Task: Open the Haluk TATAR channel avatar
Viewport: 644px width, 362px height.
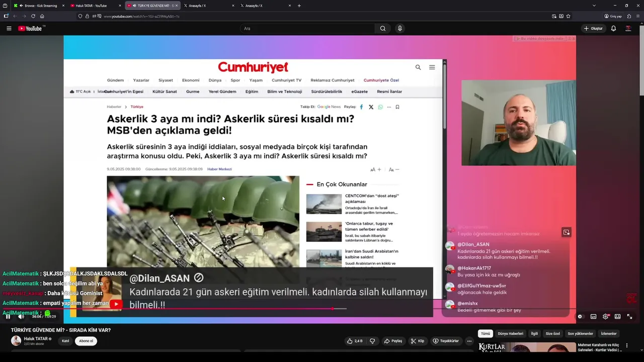Action: [16, 341]
